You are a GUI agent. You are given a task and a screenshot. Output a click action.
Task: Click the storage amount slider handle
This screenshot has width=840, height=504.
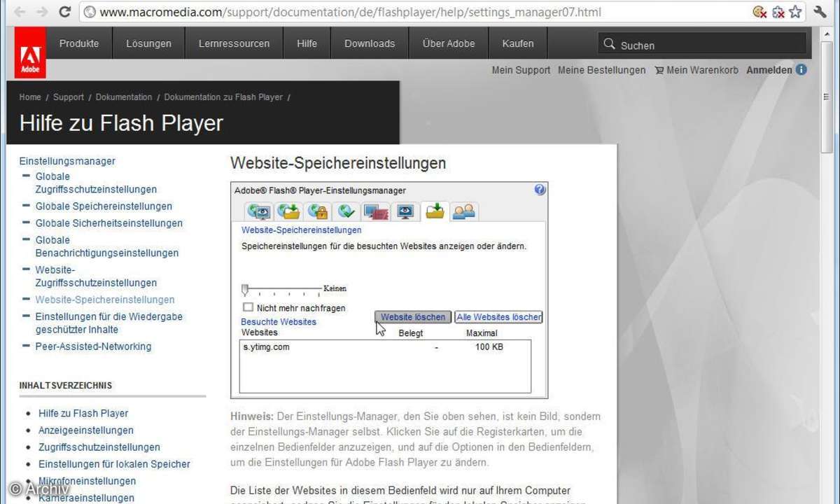(245, 289)
